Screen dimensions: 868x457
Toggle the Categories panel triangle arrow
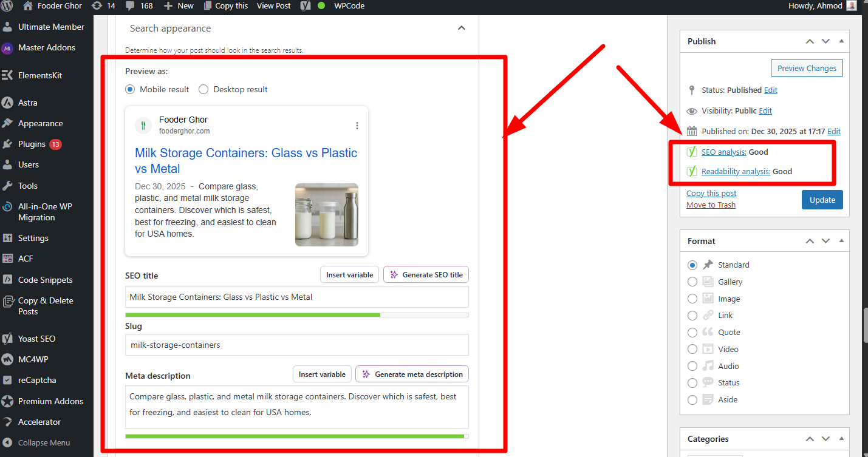[x=841, y=439]
